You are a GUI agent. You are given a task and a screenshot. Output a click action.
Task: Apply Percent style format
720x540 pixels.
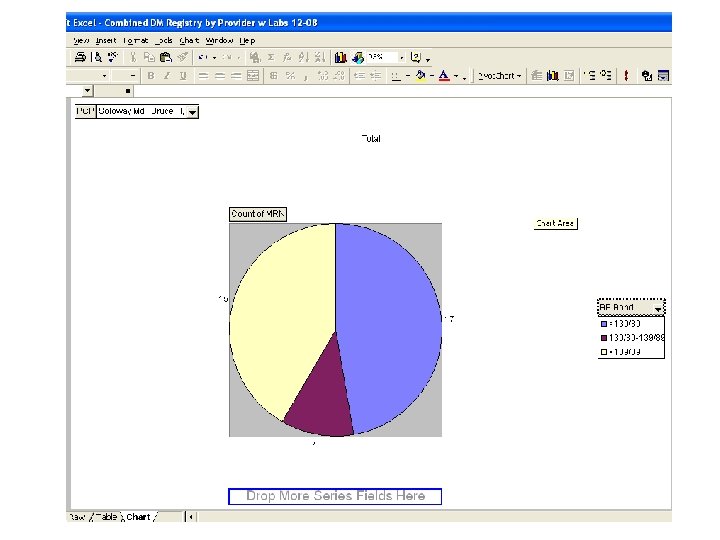click(290, 76)
